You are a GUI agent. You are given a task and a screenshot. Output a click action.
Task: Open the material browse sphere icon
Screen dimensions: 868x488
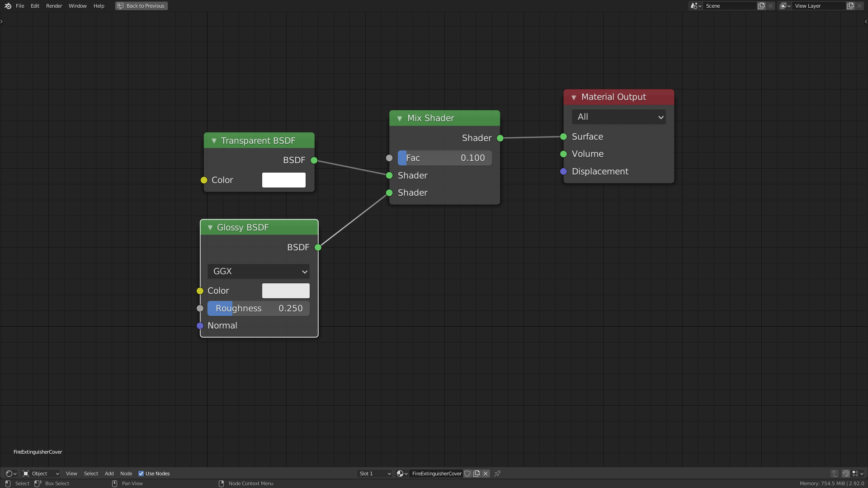tap(402, 474)
